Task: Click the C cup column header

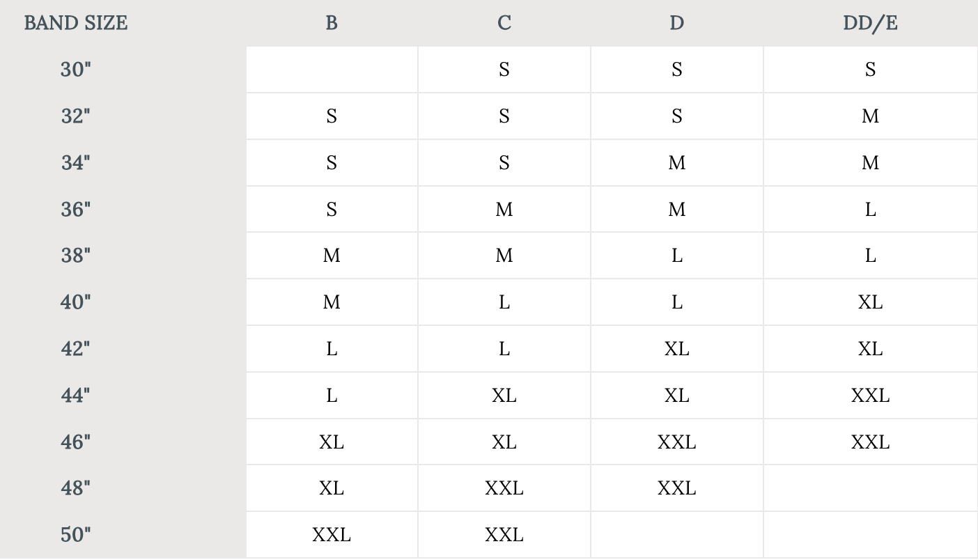Action: (x=504, y=23)
